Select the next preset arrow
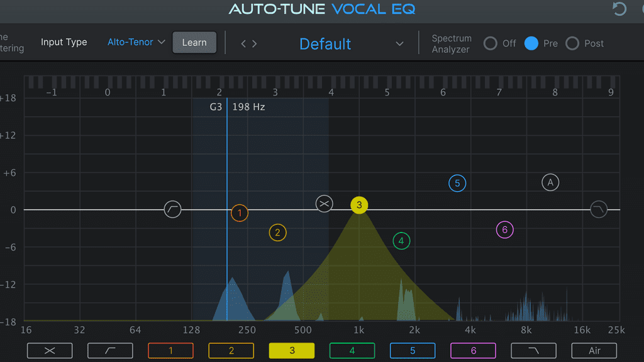Image resolution: width=644 pixels, height=362 pixels. [x=255, y=43]
